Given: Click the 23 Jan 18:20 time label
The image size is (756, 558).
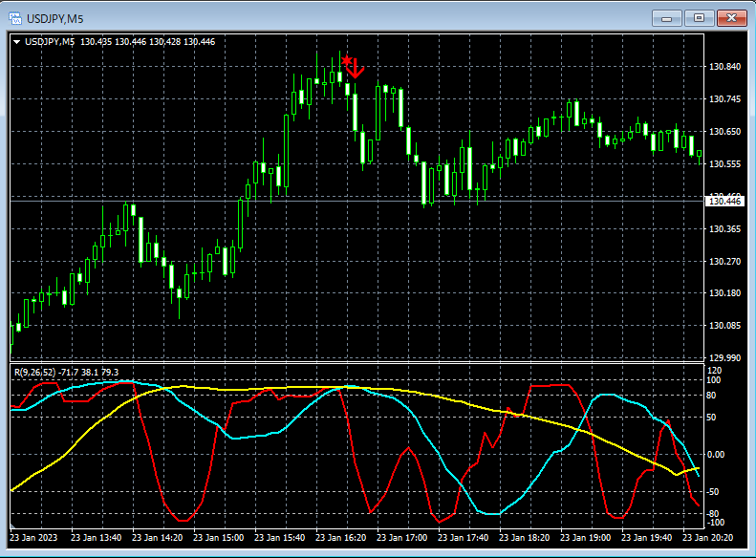Looking at the screenshot, I should click(x=524, y=537).
